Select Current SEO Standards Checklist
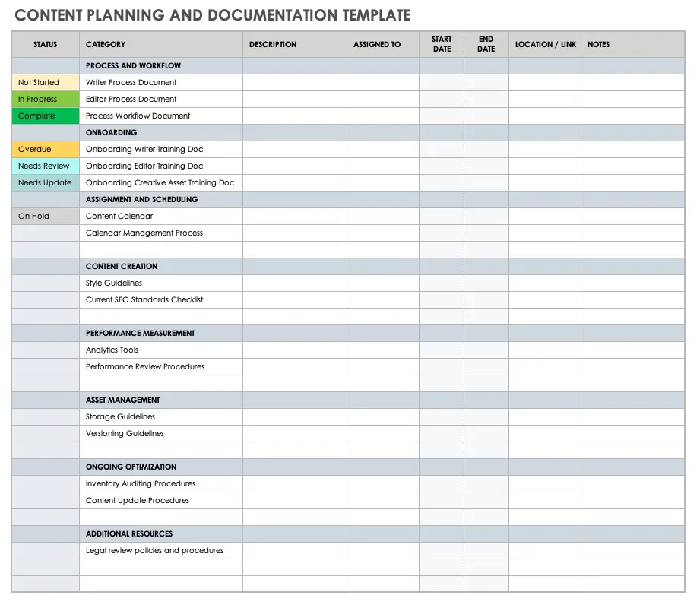The image size is (700, 611). [161, 300]
